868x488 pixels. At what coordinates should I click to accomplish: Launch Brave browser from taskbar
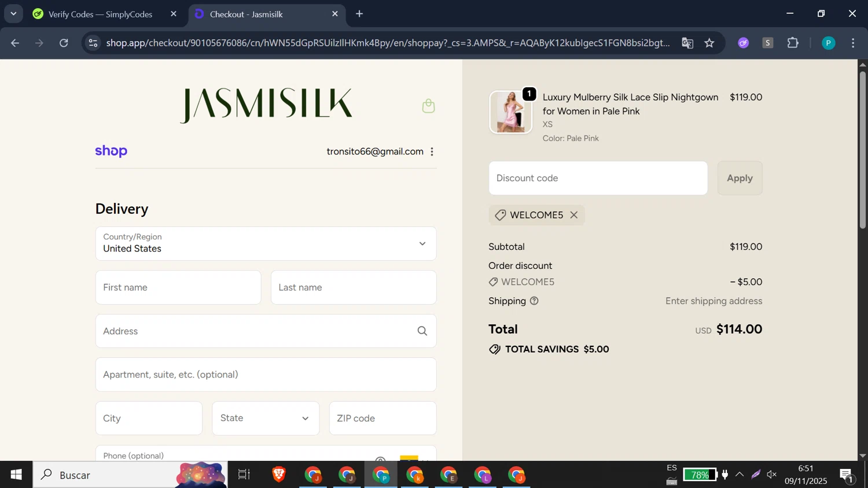279,475
